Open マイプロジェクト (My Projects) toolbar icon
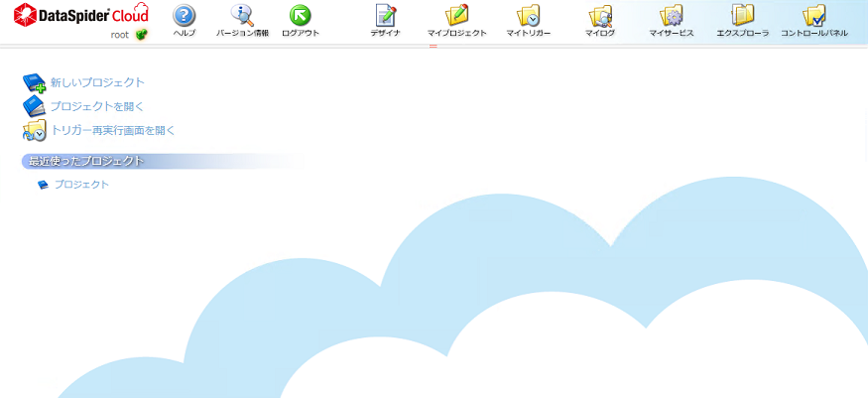Image resolution: width=868 pixels, height=398 pixels. coord(457,16)
